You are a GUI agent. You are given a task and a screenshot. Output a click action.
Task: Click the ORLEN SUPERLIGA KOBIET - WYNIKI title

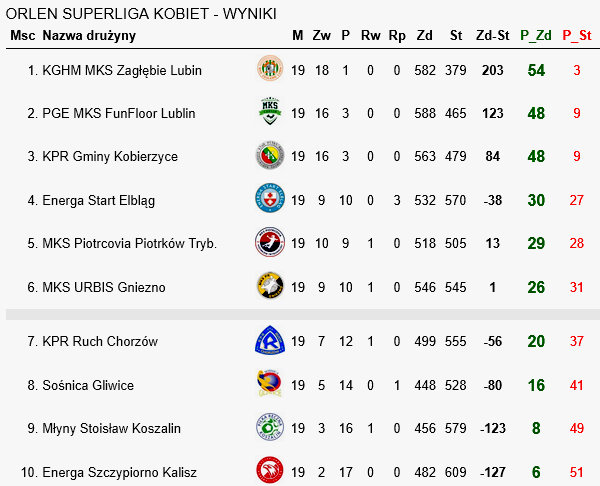141,13
